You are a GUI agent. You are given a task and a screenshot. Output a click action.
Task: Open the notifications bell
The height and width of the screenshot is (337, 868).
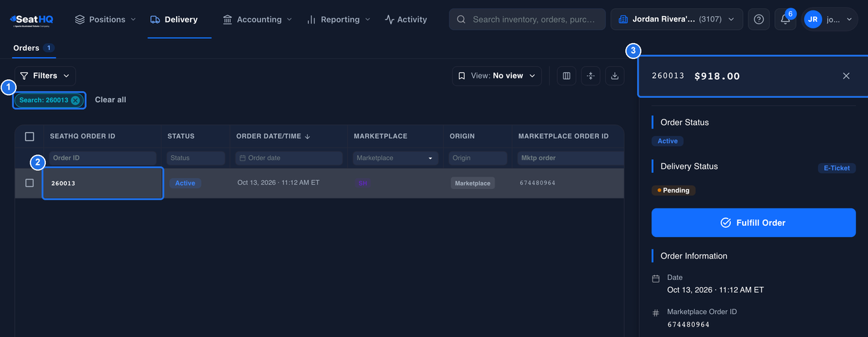click(x=785, y=19)
